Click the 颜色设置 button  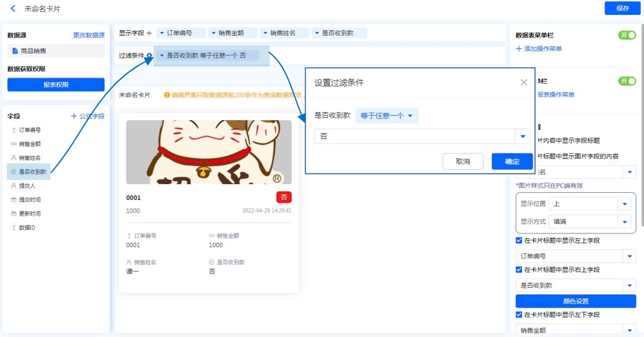pyautogui.click(x=576, y=301)
